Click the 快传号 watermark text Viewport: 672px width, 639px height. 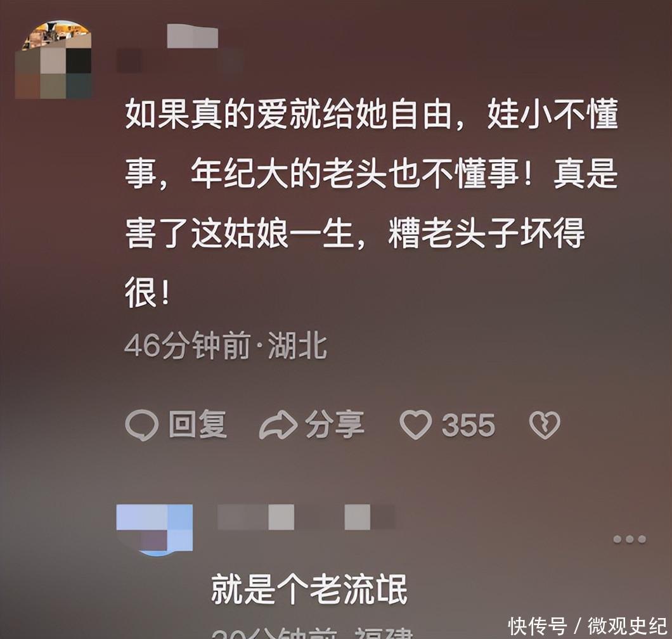pos(538,626)
